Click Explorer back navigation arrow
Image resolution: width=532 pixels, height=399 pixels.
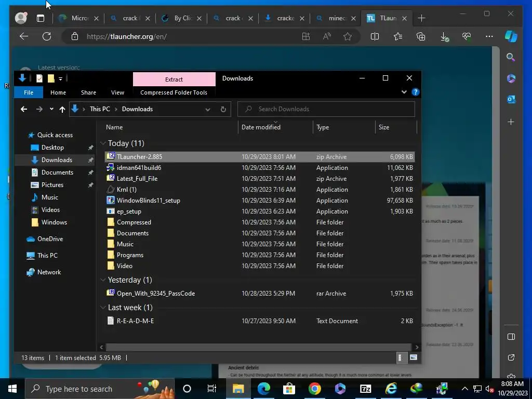point(24,109)
